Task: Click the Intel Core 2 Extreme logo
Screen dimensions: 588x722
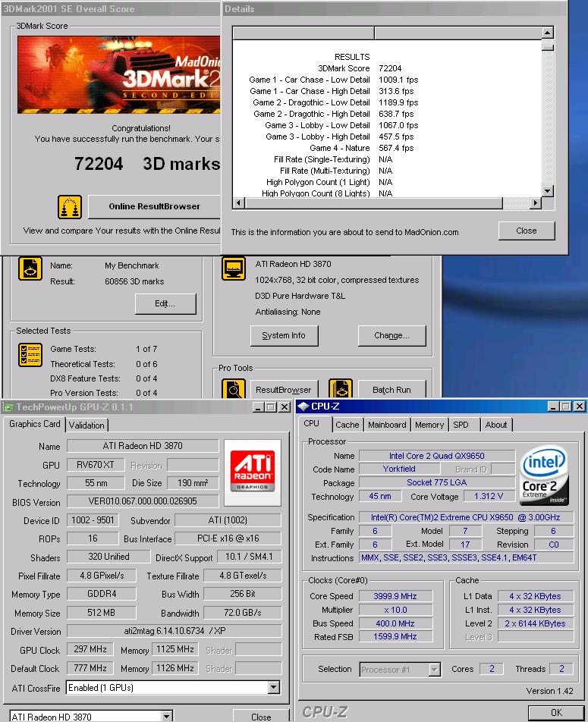Action: tap(544, 476)
